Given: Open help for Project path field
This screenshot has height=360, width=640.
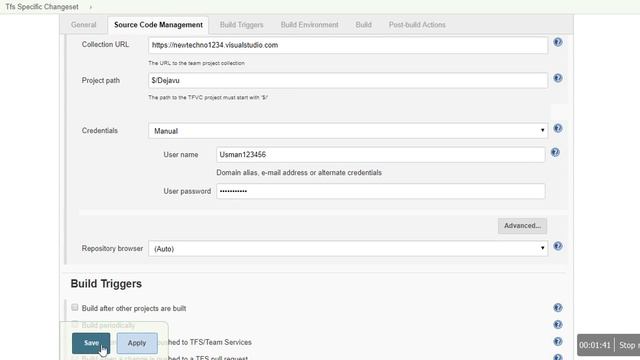Looking at the screenshot, I should point(558,78).
